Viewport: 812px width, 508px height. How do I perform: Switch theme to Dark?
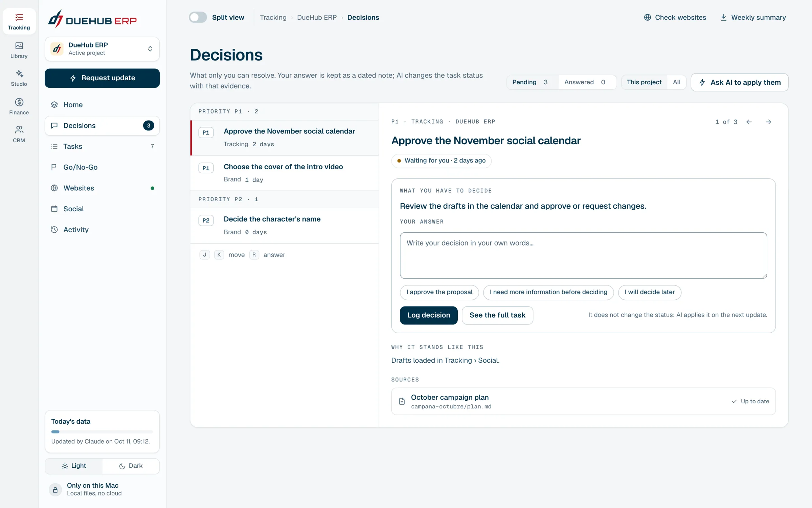point(131,466)
